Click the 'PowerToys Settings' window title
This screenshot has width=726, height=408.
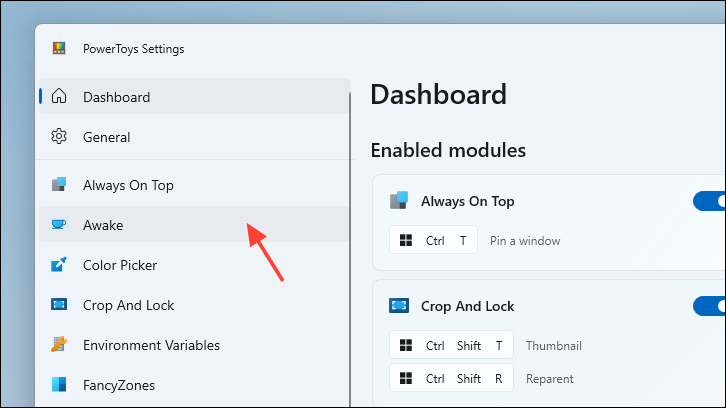click(x=133, y=49)
